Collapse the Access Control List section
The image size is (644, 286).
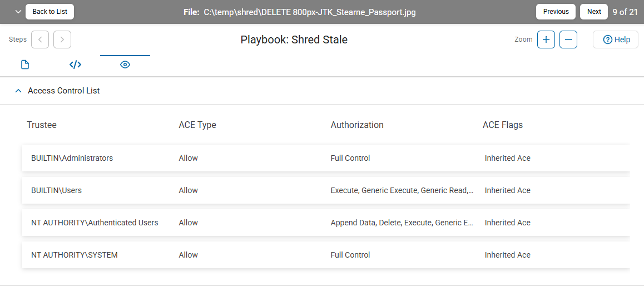pyautogui.click(x=18, y=90)
